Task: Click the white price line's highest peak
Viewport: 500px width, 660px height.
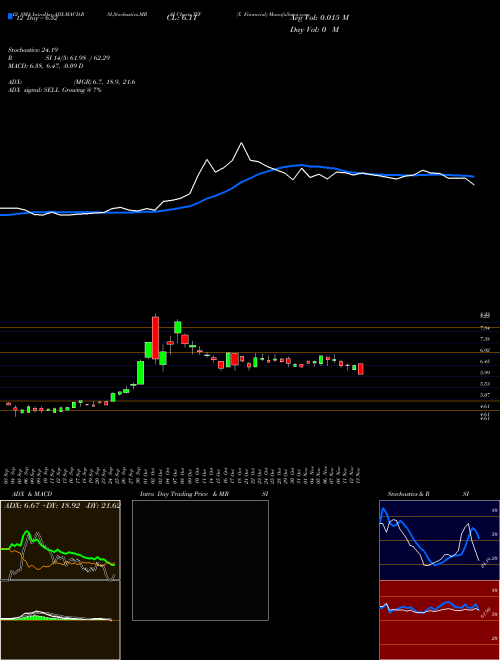Action: point(241,144)
